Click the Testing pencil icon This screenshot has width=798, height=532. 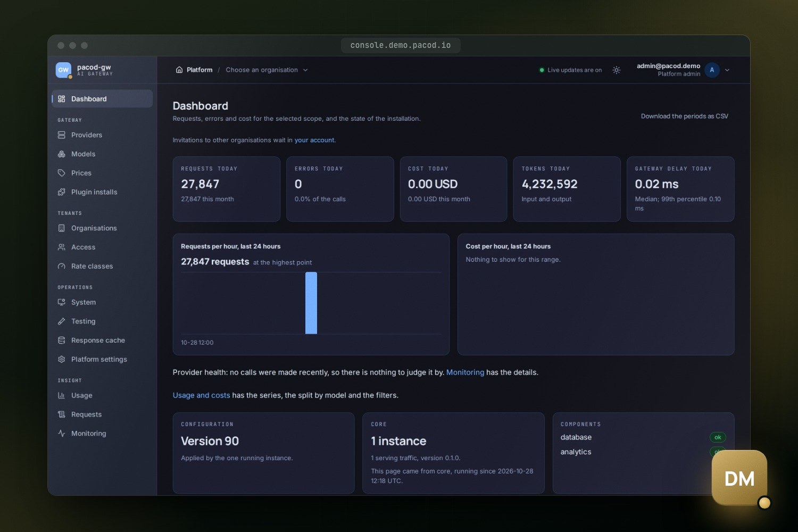point(62,321)
